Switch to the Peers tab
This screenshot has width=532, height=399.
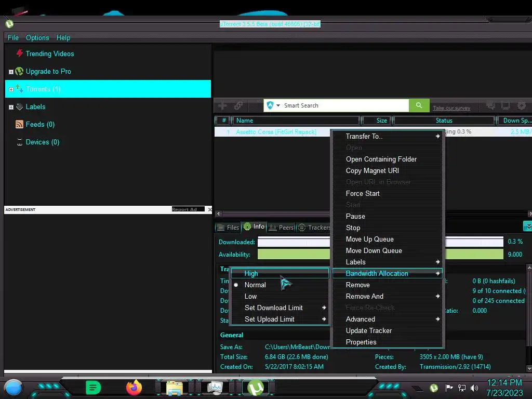(x=281, y=228)
